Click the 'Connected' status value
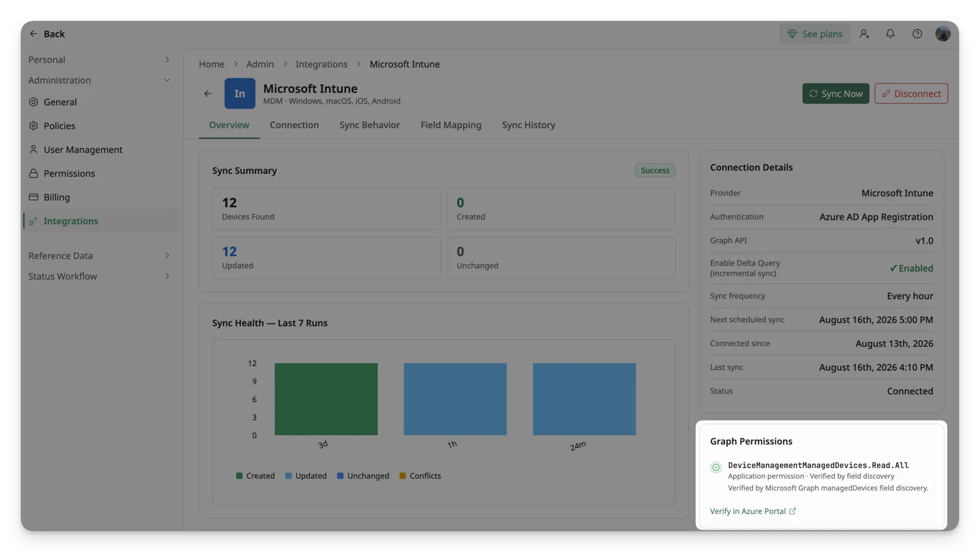Viewport: 980px width, 552px height. coord(910,391)
